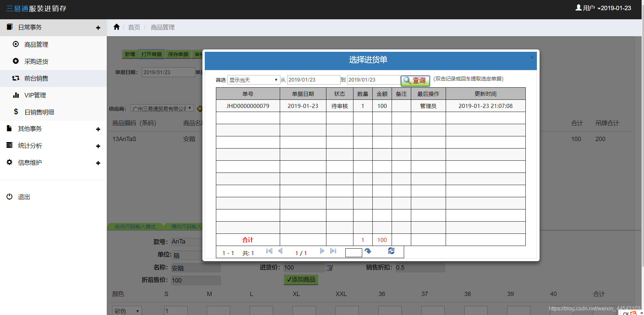Click the home icon in breadcrumb
Image resolution: width=644 pixels, height=315 pixels.
[x=117, y=27]
